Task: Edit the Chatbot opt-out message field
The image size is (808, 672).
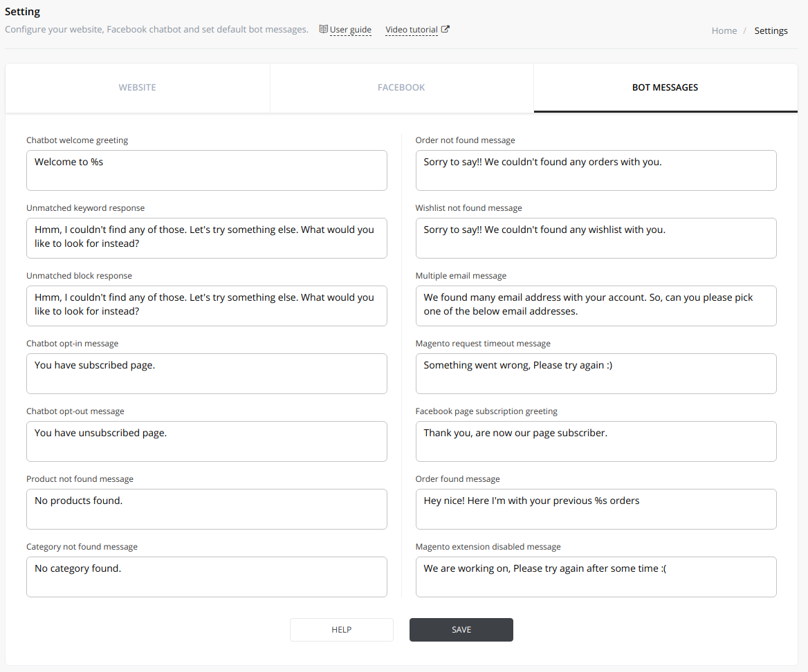Action: [x=207, y=441]
